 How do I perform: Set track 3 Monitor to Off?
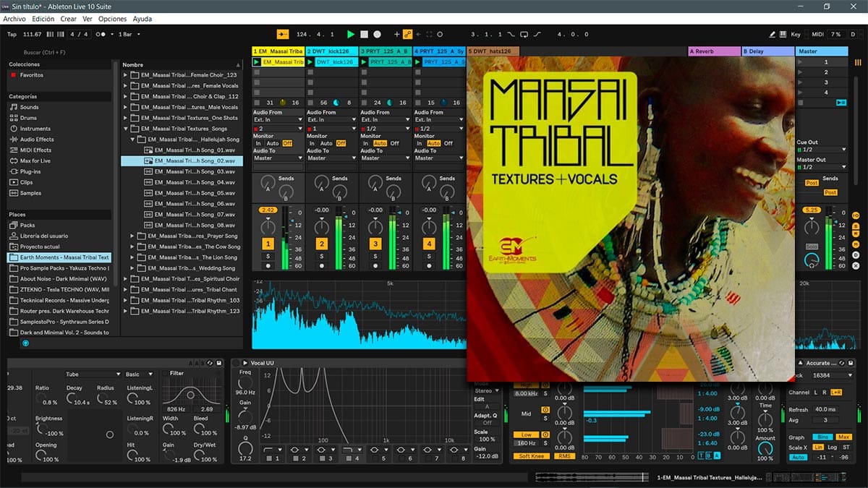tap(395, 143)
